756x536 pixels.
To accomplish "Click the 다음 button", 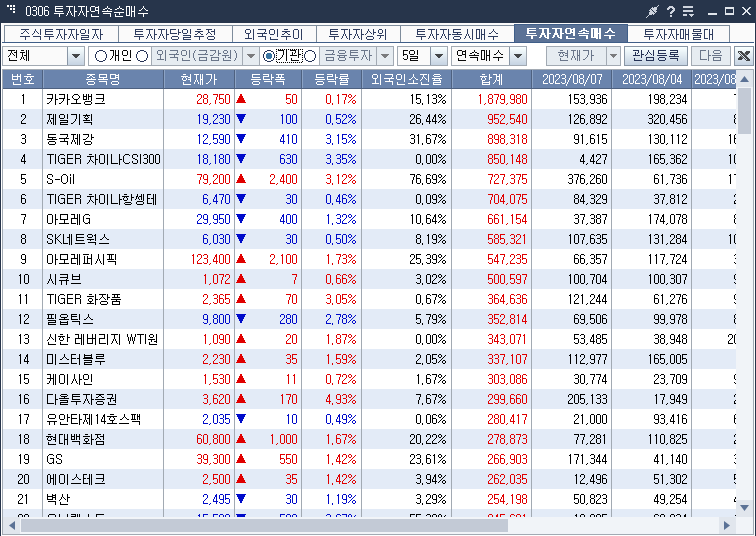I will [x=711, y=56].
